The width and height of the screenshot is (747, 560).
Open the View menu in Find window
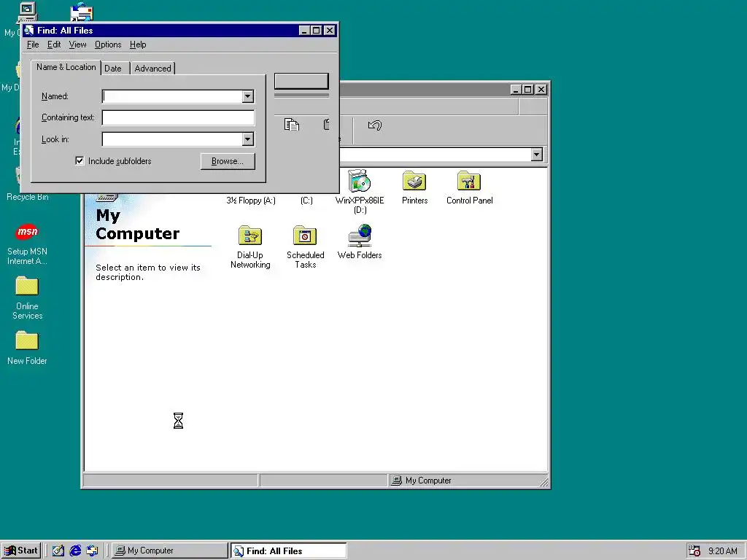click(77, 44)
